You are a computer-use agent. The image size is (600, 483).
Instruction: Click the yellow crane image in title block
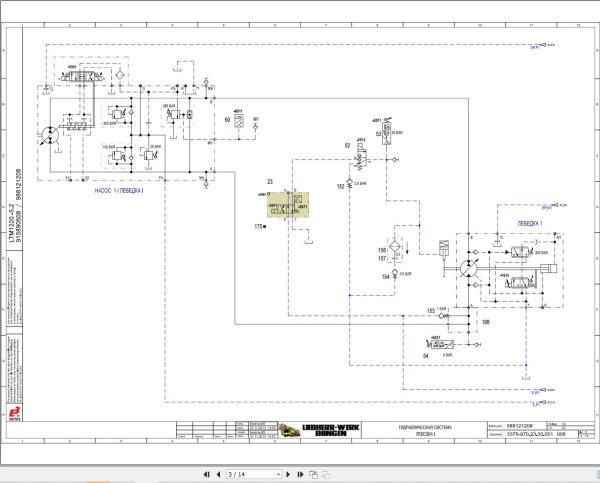tap(289, 430)
